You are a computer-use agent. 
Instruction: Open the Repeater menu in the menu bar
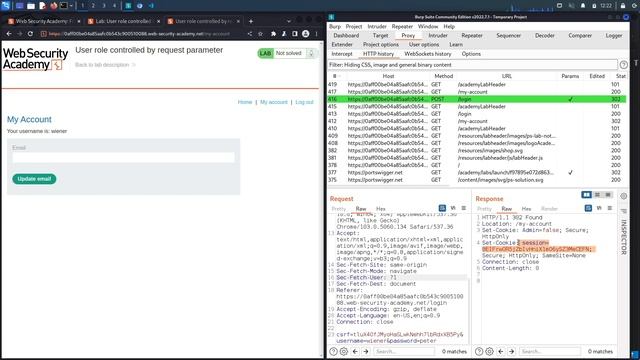pyautogui.click(x=402, y=27)
